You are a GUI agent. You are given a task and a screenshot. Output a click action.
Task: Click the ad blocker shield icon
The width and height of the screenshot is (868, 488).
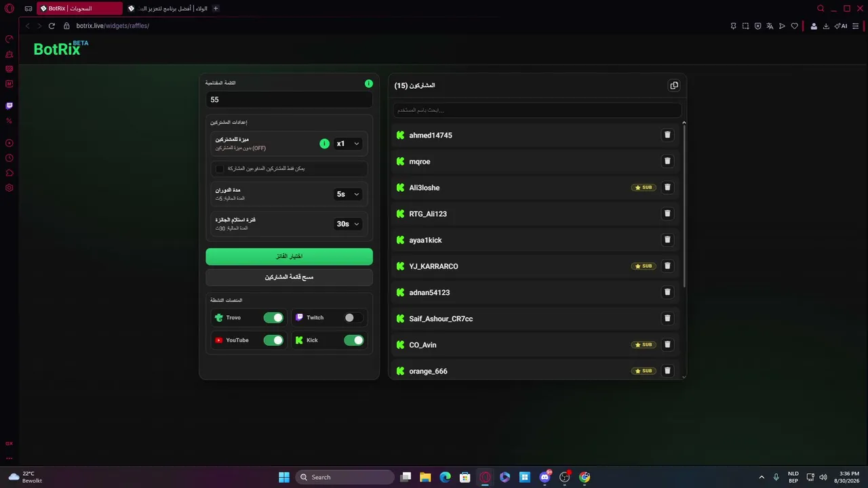tap(757, 26)
